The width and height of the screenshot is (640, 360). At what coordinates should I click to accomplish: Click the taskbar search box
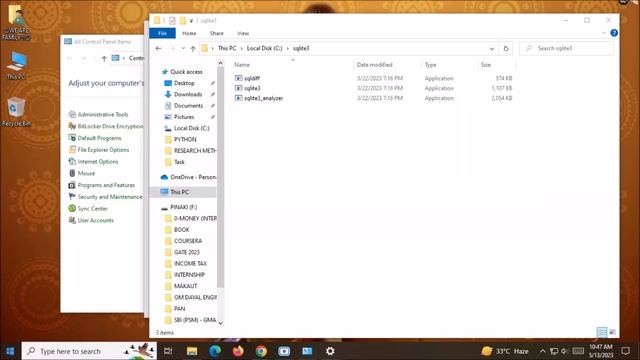pos(89,351)
